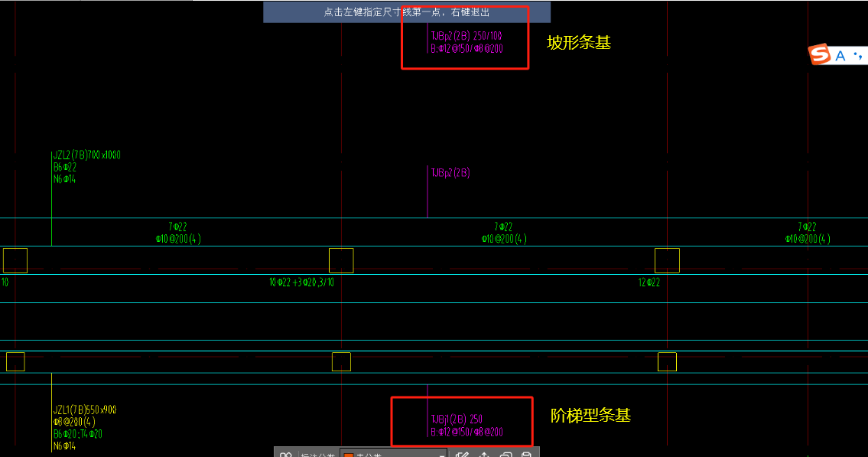Expand the dropdown arrow of the category box

click(x=441, y=455)
